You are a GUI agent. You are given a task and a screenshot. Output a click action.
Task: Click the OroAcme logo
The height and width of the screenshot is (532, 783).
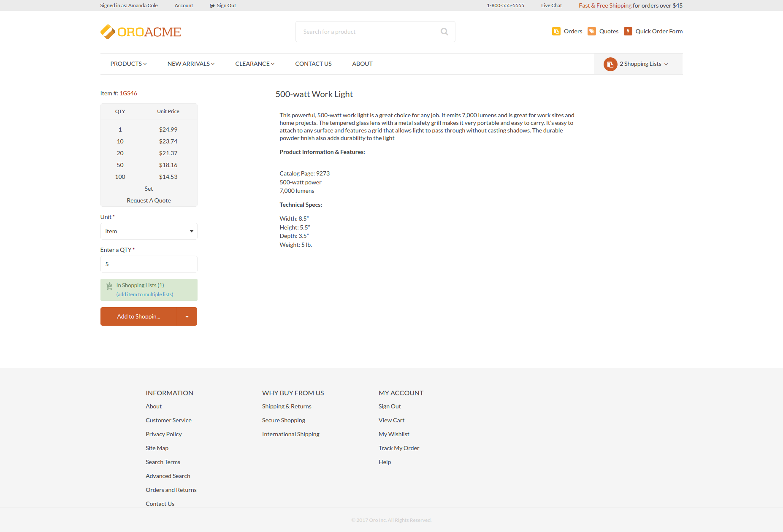point(141,32)
